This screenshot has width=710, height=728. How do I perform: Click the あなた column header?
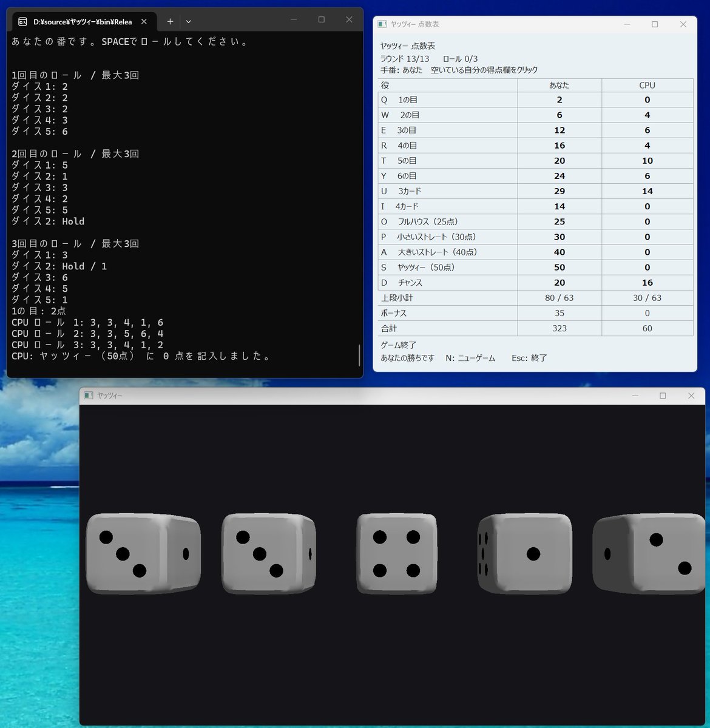click(560, 85)
